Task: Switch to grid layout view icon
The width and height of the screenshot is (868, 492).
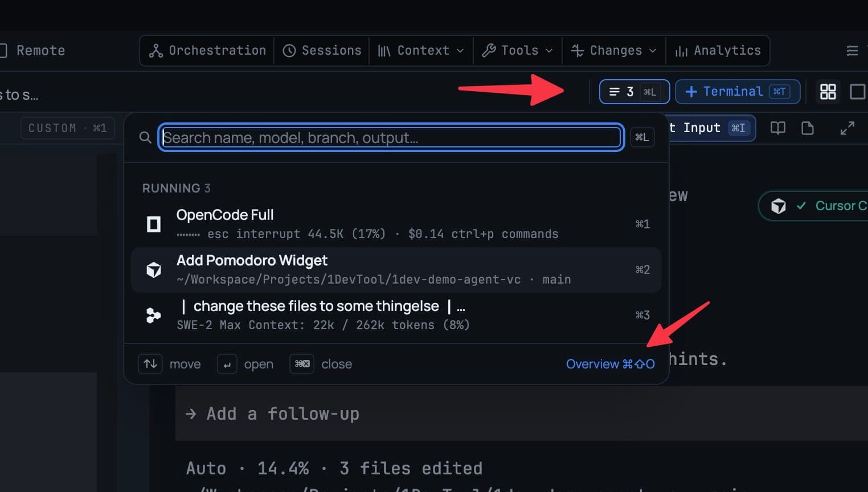Action: click(828, 92)
